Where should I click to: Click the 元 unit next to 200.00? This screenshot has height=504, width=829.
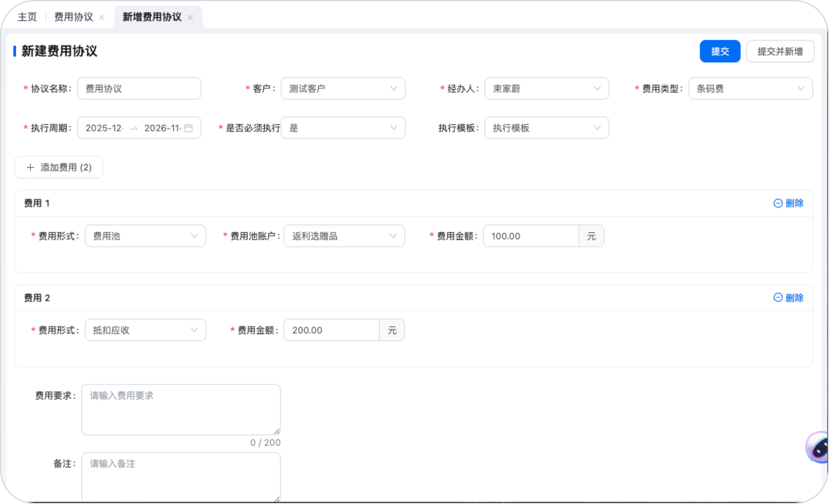click(392, 330)
